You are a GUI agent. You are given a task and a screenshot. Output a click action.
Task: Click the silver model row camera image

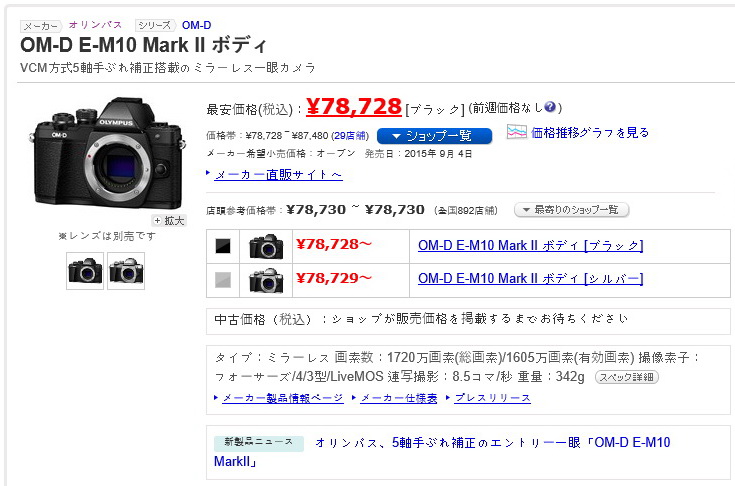pyautogui.click(x=266, y=280)
